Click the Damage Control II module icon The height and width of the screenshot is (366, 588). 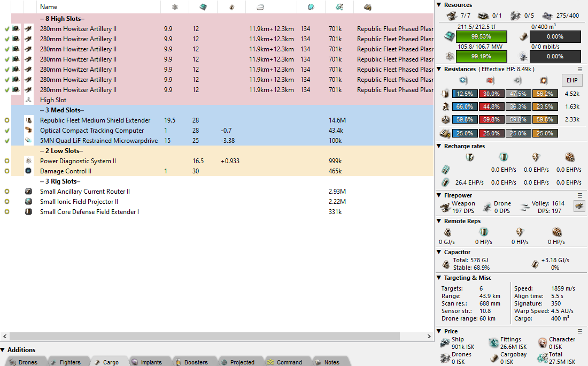click(29, 171)
